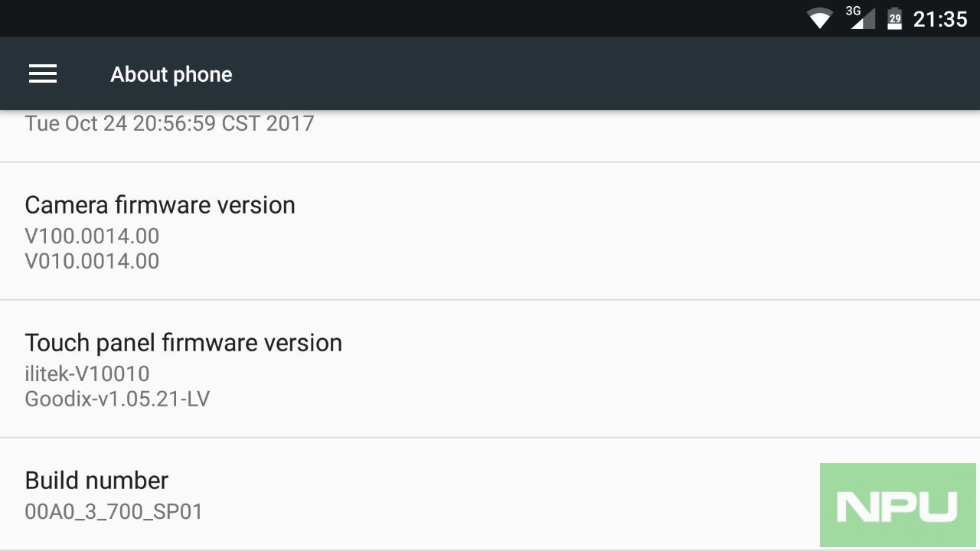This screenshot has width=980, height=551.
Task: Tap the 21:35 status bar clock
Action: pyautogui.click(x=940, y=18)
